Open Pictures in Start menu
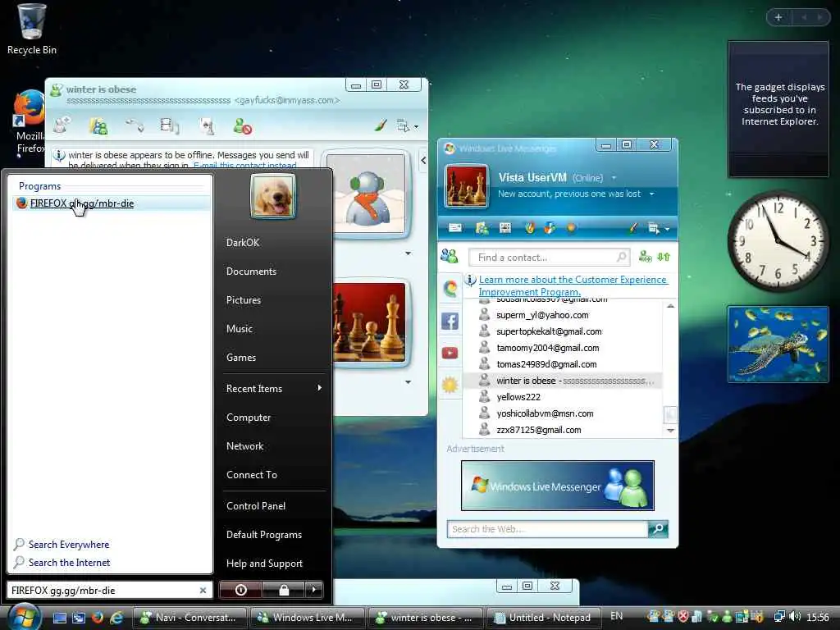The image size is (840, 630). point(244,300)
